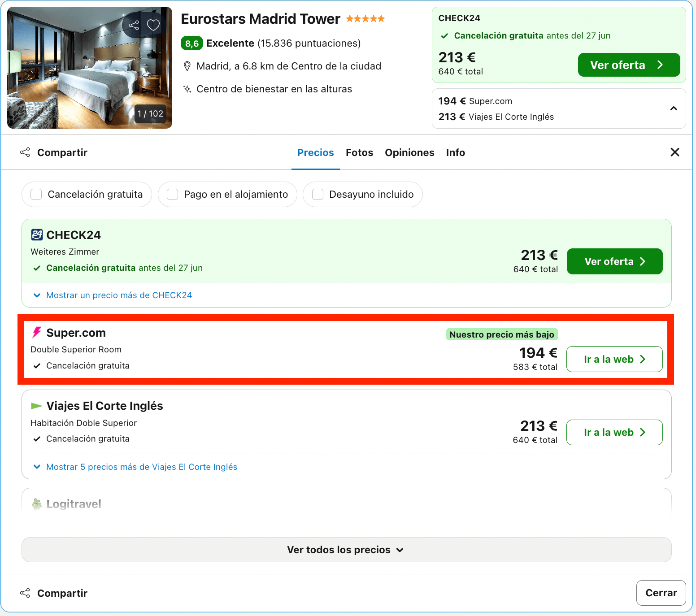The image size is (696, 616).
Task: Click Centro de bienestar en las alturas
Action: [274, 89]
